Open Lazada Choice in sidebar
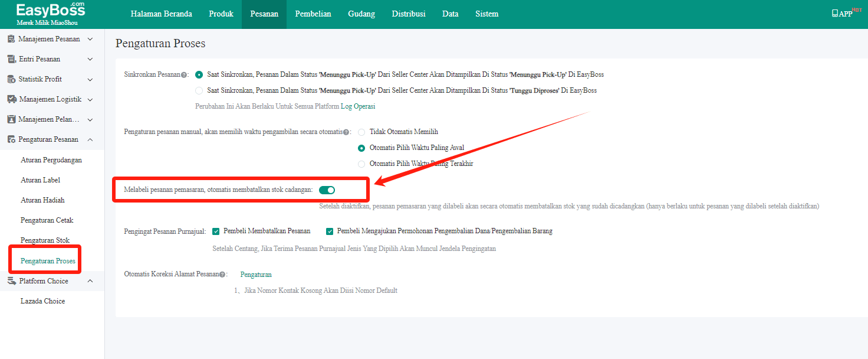 coord(43,301)
